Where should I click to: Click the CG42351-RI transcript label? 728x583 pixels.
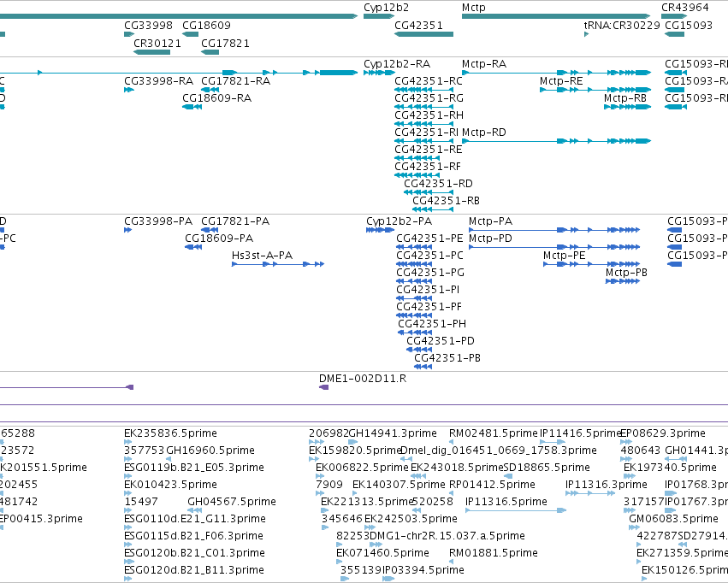click(427, 132)
